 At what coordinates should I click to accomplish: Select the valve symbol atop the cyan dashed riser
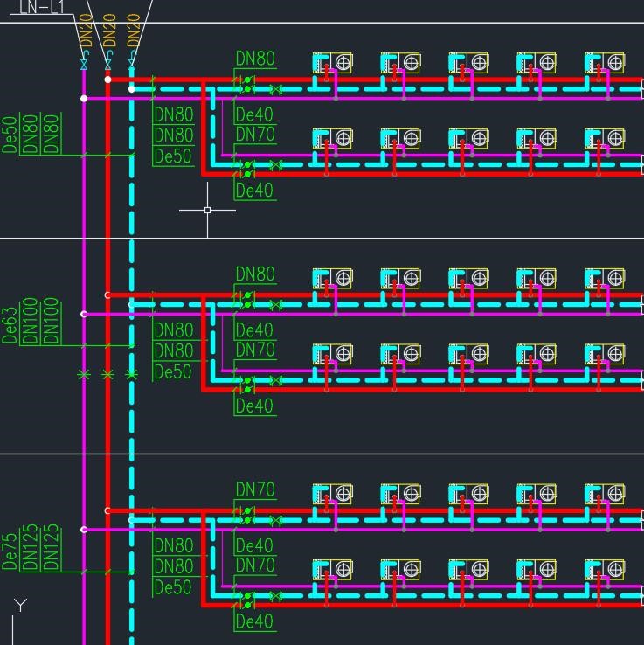[x=132, y=63]
